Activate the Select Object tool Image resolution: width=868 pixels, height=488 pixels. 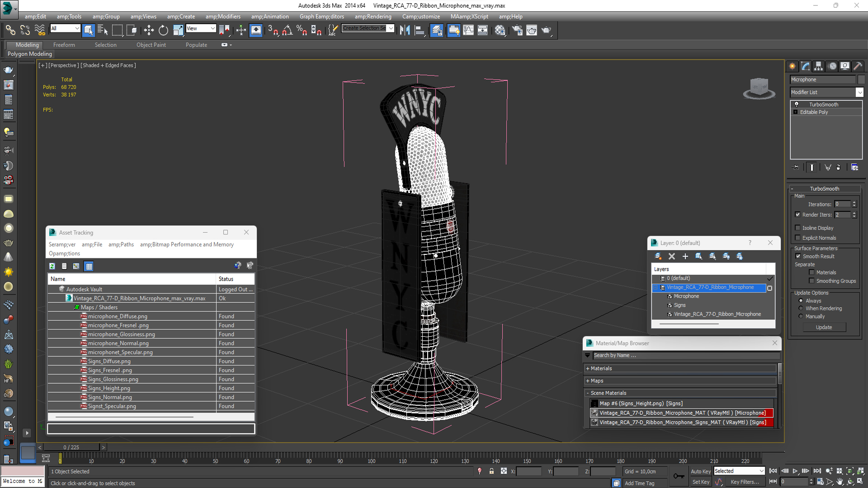click(x=88, y=30)
